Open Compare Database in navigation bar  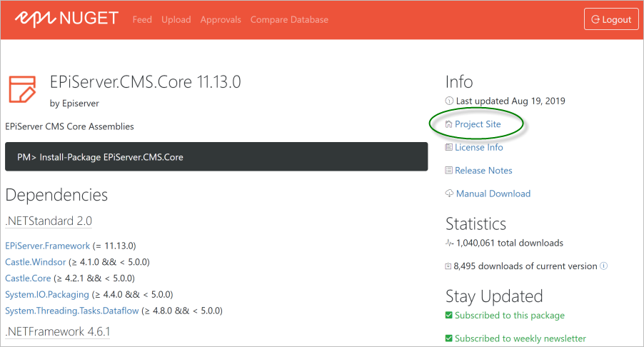pyautogui.click(x=289, y=20)
